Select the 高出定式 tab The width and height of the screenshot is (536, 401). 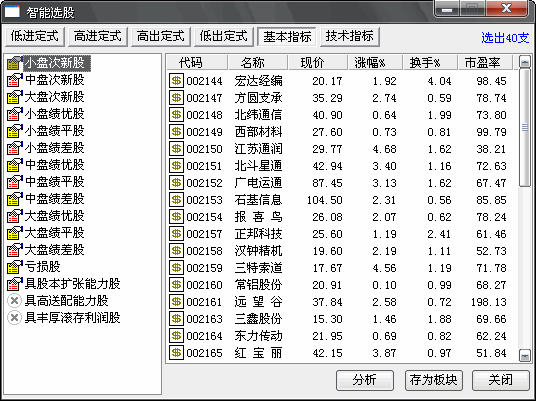point(161,36)
